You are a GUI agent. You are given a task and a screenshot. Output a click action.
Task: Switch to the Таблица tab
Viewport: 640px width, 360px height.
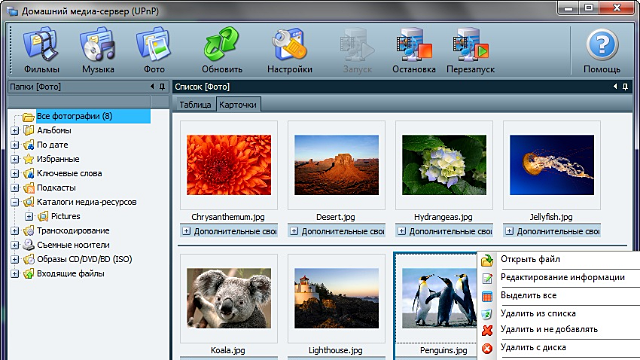point(195,104)
